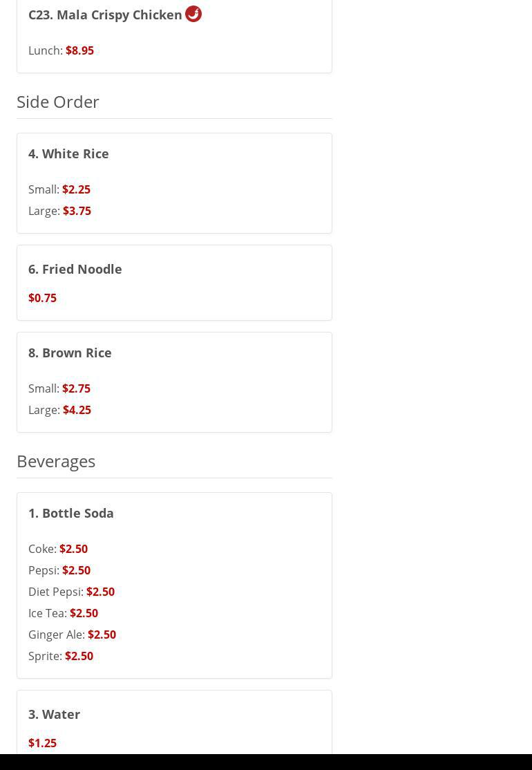532x770 pixels.
Task: Open the 6. Fried Noodle item
Action: (75, 269)
